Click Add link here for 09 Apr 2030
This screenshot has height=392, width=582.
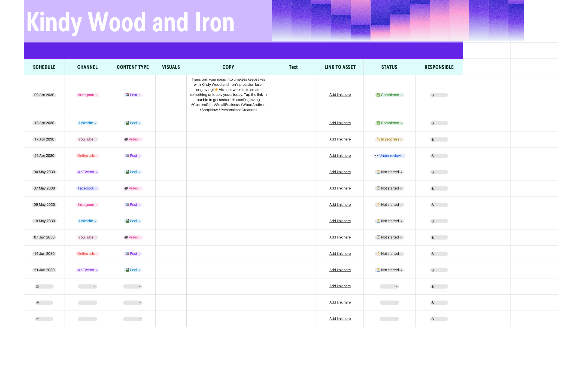click(x=340, y=95)
